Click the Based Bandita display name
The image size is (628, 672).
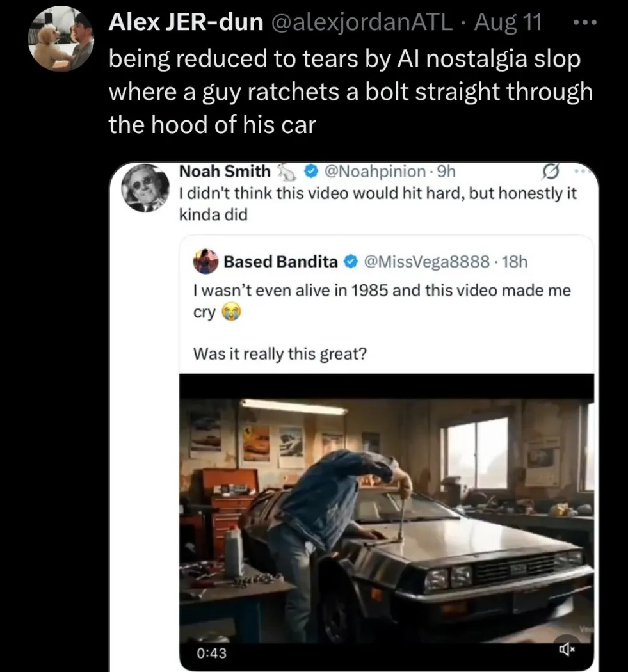pyautogui.click(x=281, y=261)
